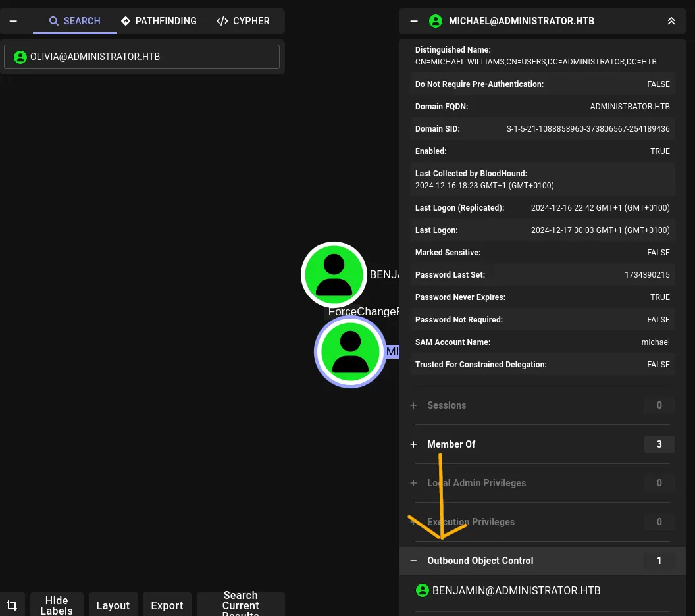Screen dimensions: 695x616
Task: Select the MICHAEL node in the graph
Action: [x=350, y=351]
